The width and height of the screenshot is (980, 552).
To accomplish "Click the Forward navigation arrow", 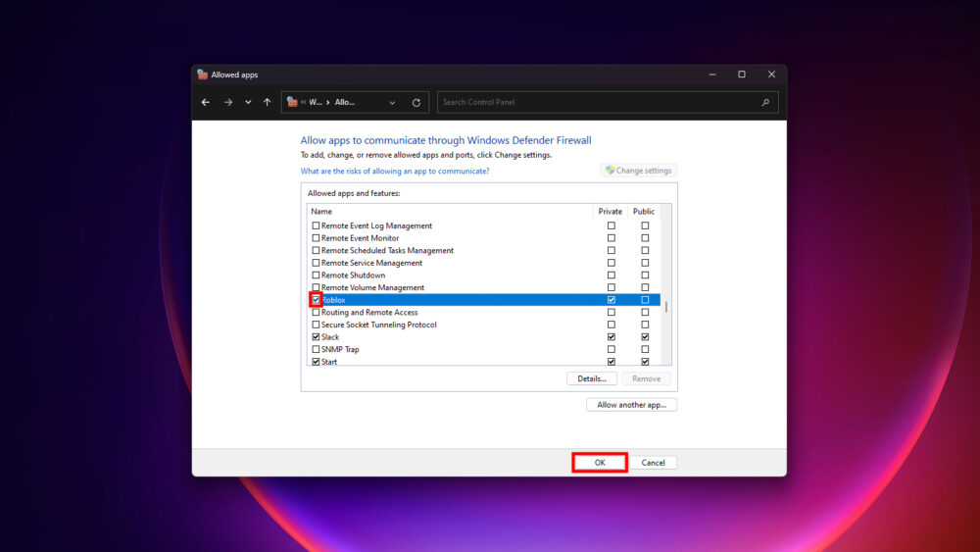I will [227, 102].
